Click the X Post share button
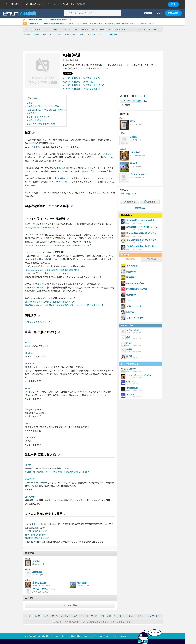The width and height of the screenshot is (196, 644). (68, 73)
